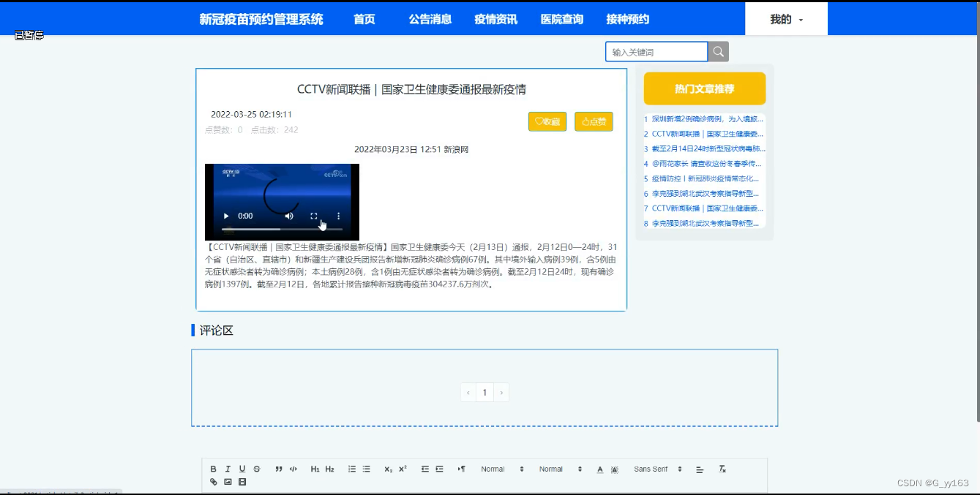
Task: Insert a video in comment editor
Action: coord(242,482)
